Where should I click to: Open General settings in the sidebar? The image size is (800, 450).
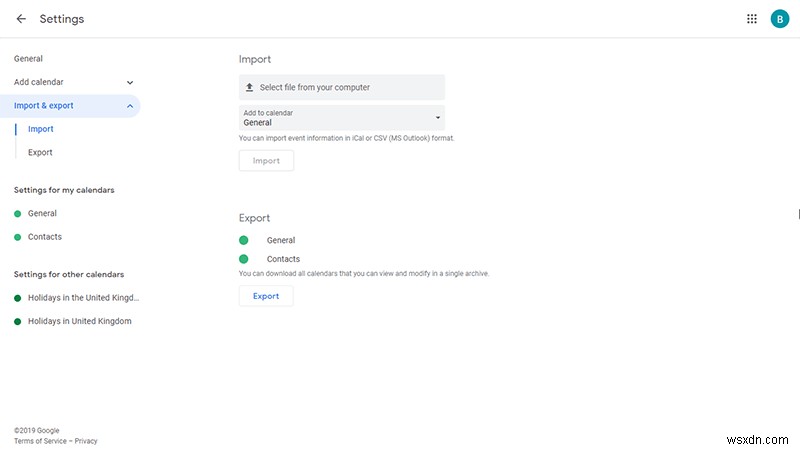(28, 59)
